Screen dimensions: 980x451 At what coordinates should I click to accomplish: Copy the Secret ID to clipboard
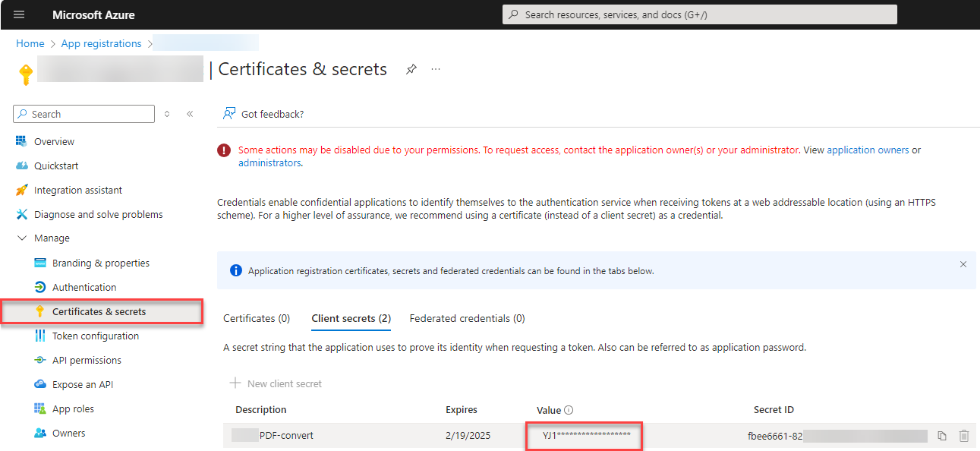pyautogui.click(x=942, y=436)
